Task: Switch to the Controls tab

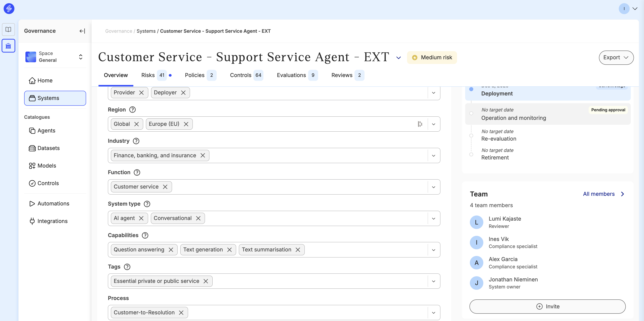Action: click(x=247, y=75)
